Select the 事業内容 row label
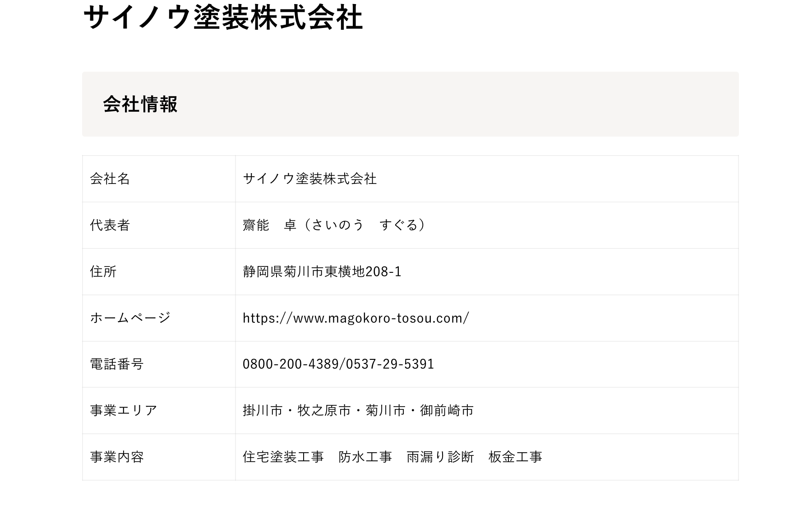This screenshot has width=812, height=505. coord(117,457)
